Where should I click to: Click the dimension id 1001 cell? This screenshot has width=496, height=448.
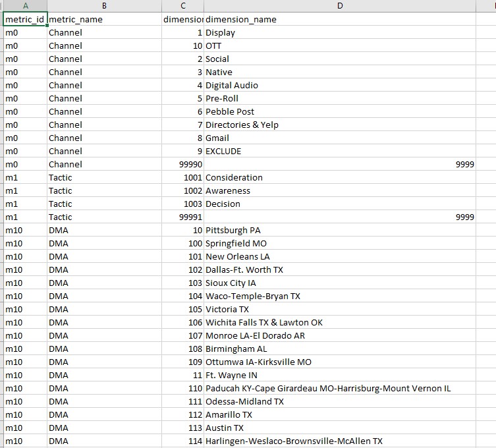tap(183, 177)
